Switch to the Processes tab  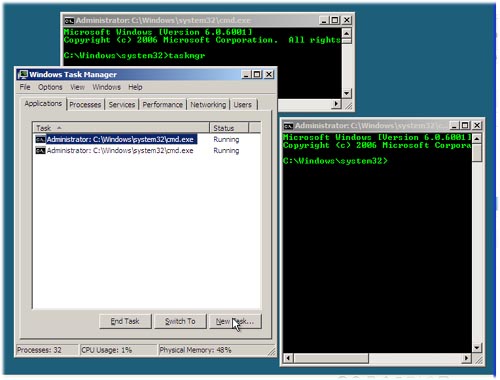[x=85, y=105]
